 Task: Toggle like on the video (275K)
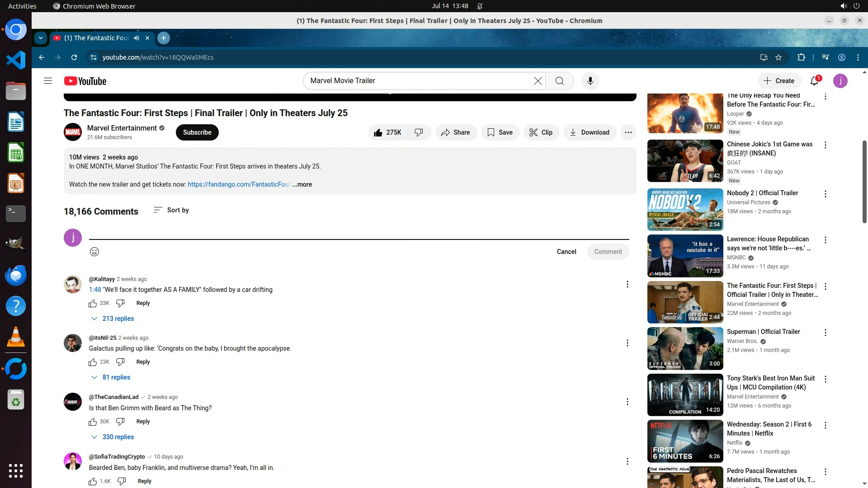(x=387, y=132)
